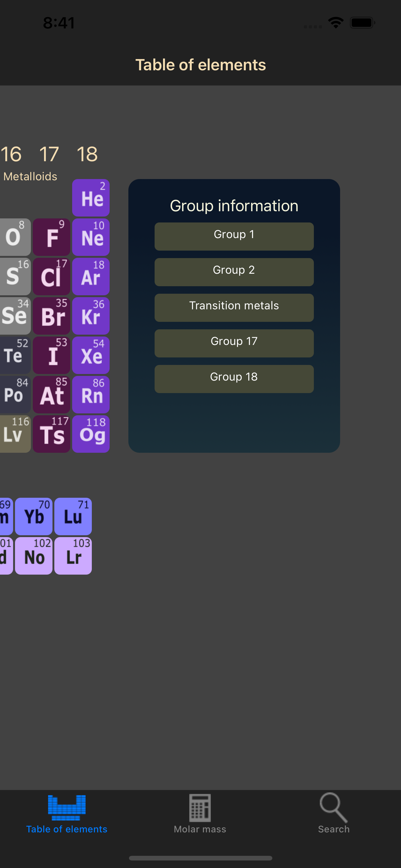Tap the column 18 group header

tap(87, 154)
